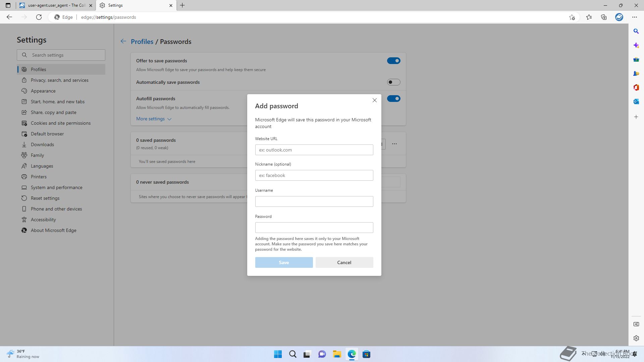This screenshot has width=644, height=362.
Task: Open Share, copy and paste settings
Action: pos(61,112)
